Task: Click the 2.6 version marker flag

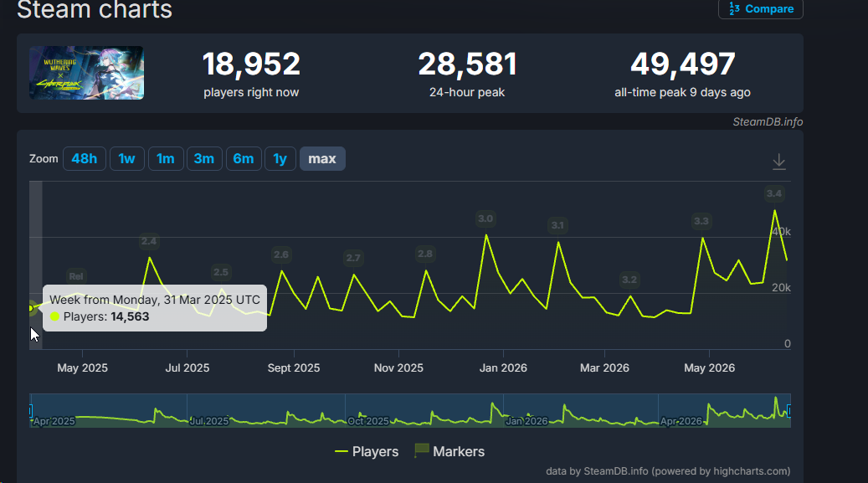Action: pos(281,254)
